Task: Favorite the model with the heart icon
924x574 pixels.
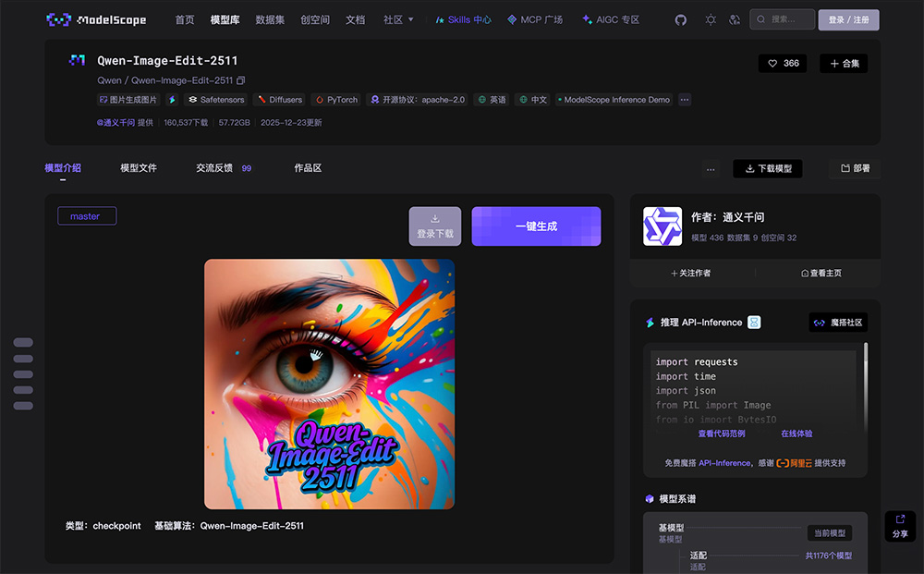Action: point(773,63)
